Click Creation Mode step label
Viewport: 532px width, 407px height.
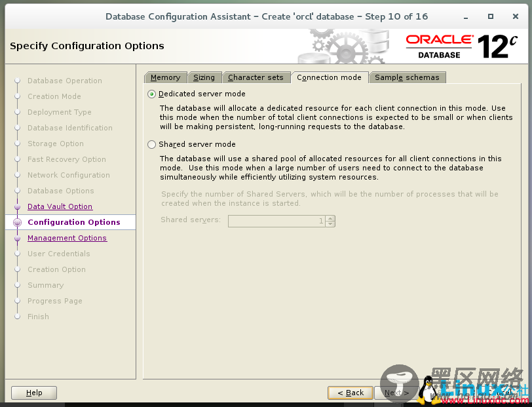(x=54, y=96)
